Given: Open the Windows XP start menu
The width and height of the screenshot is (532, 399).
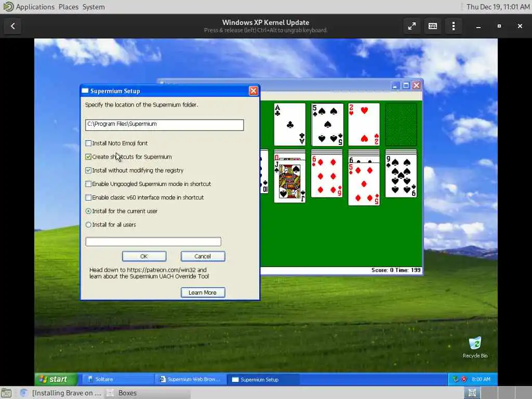Looking at the screenshot, I should 56,379.
